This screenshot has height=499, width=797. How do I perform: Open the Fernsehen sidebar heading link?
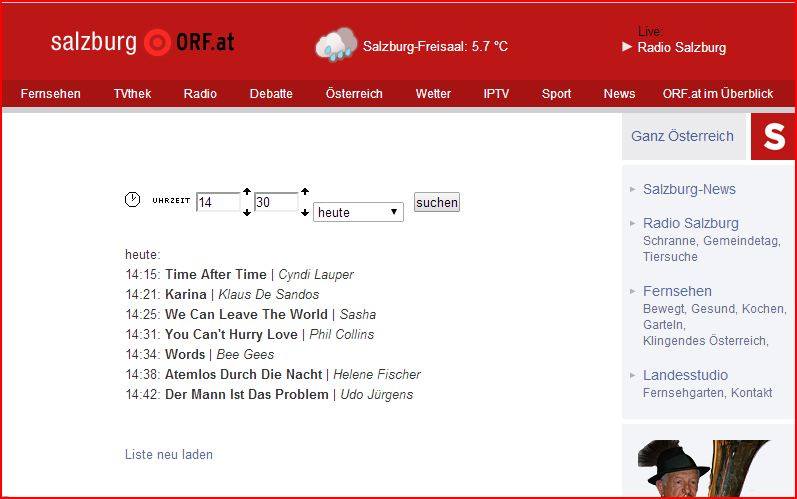coord(677,291)
